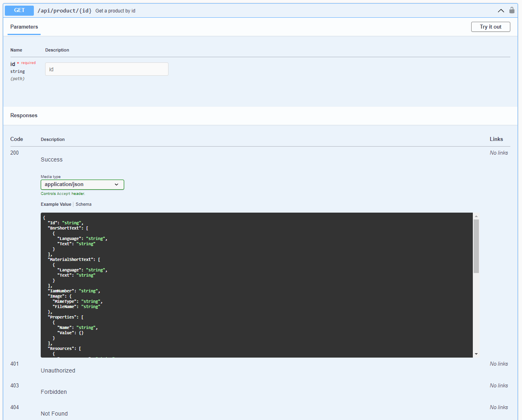Click the Not Found description
Viewport: 522px width, 420px height.
pos(54,414)
